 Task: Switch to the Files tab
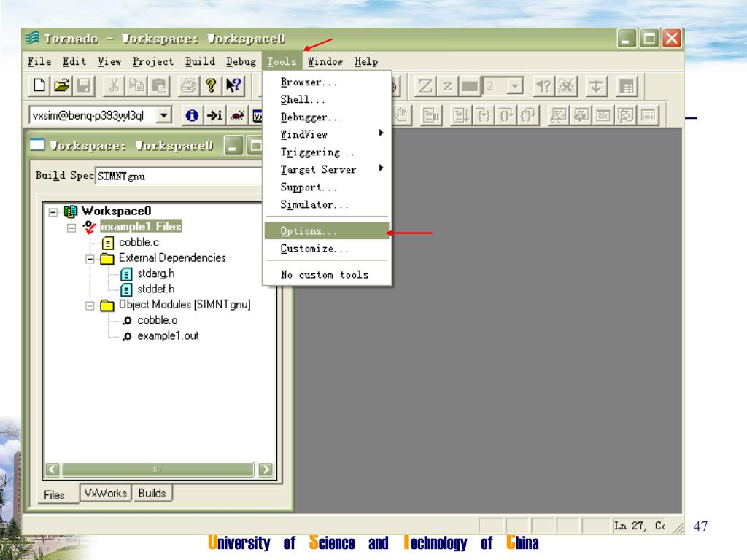point(54,495)
